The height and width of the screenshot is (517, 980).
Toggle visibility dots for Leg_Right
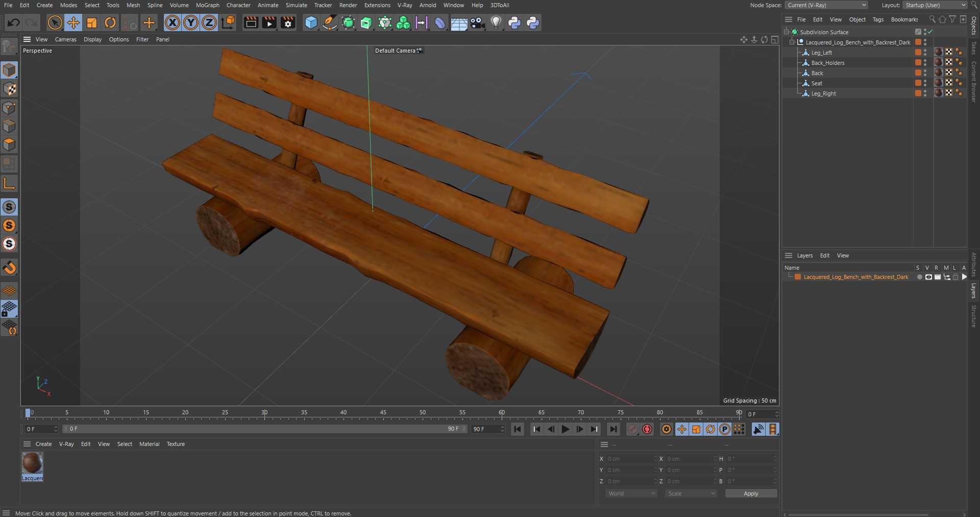tap(925, 93)
